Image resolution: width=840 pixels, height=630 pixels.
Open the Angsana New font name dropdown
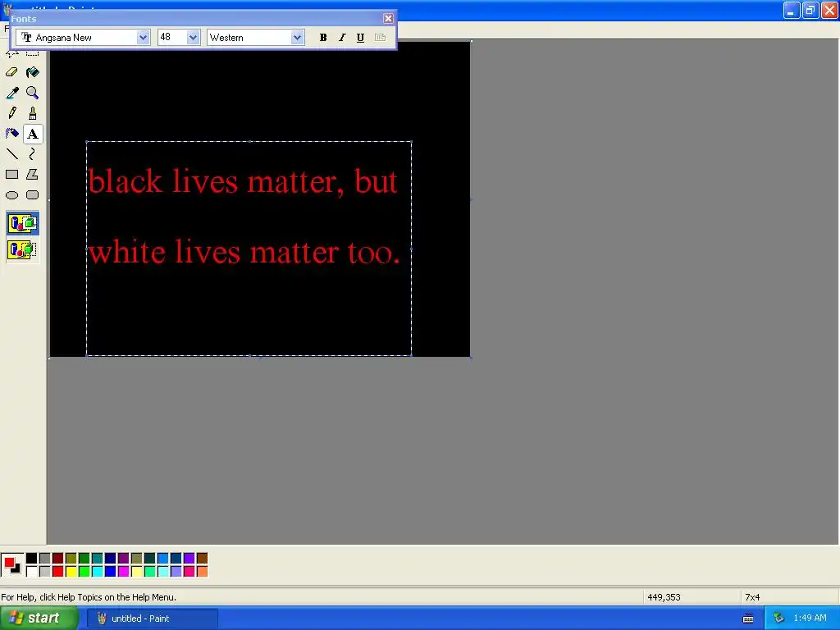pos(143,38)
